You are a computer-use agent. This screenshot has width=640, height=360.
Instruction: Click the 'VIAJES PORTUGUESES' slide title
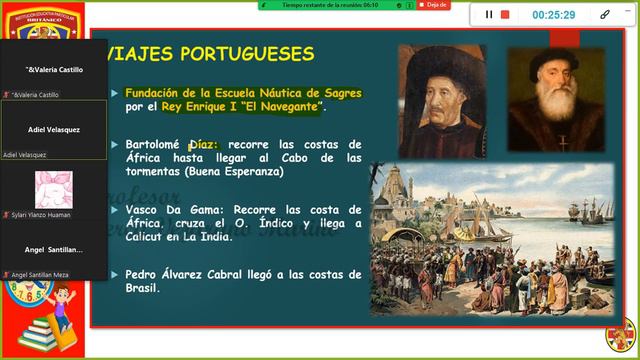[210, 54]
